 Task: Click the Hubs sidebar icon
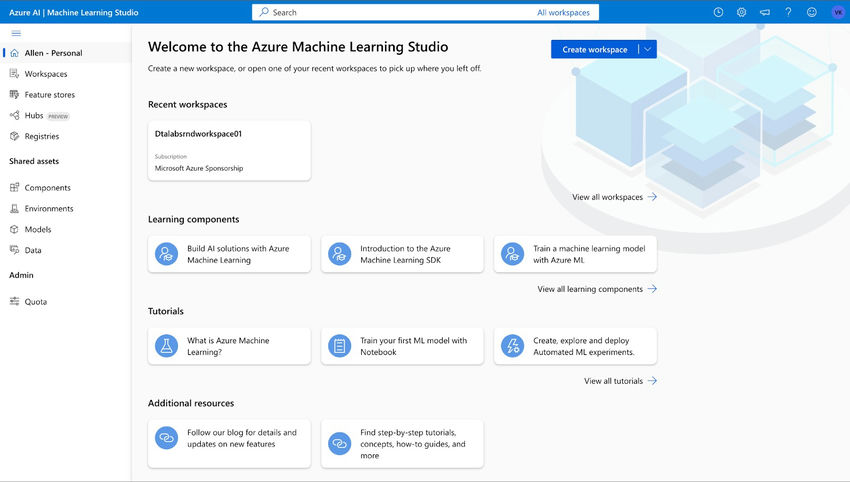point(15,115)
